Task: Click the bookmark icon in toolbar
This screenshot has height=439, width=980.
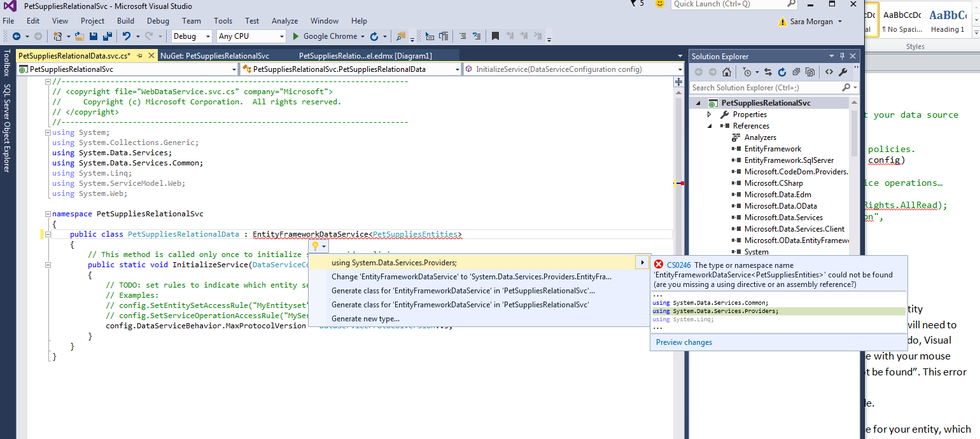Action: pos(494,36)
